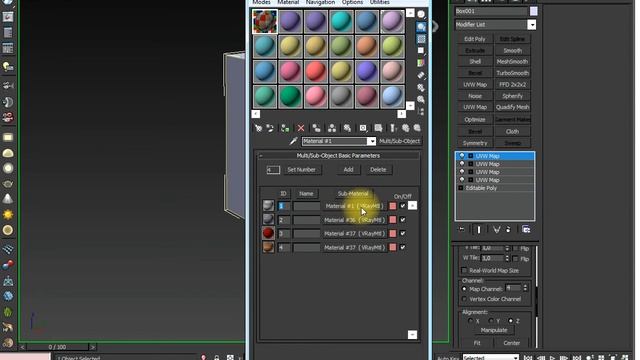Screen dimensions: 640x360
Task: Click Remove Modifier from stack icon
Action: point(509,229)
